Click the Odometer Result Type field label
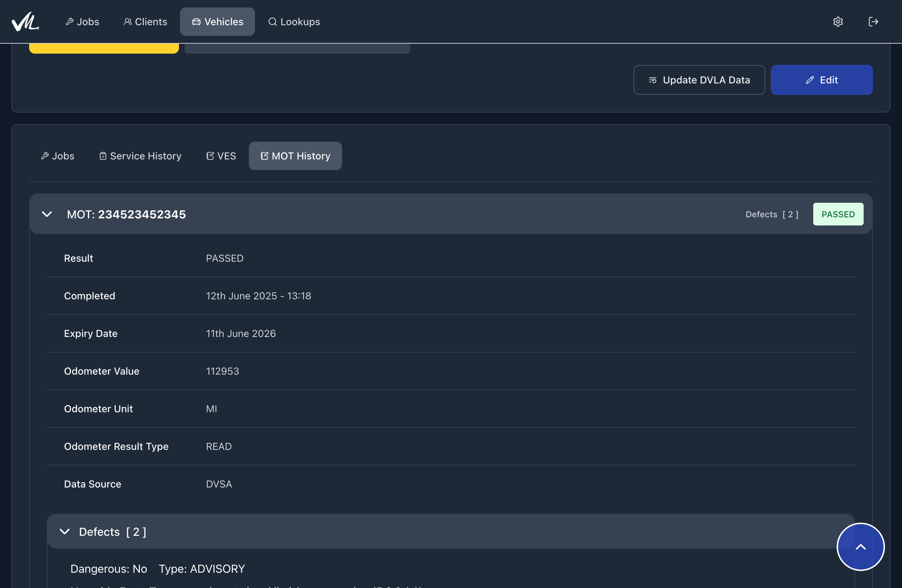The height and width of the screenshot is (588, 902). coord(116,446)
